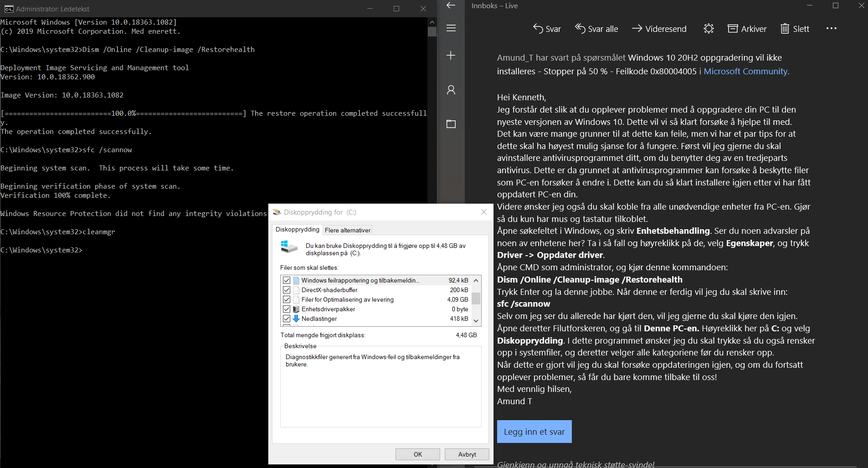Click the plus icon for new mail
Viewport: 868px width, 468px height.
point(451,56)
